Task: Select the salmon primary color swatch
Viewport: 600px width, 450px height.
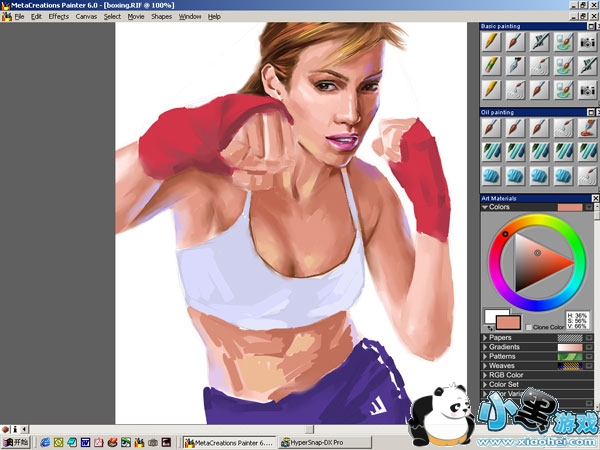Action: click(x=508, y=321)
